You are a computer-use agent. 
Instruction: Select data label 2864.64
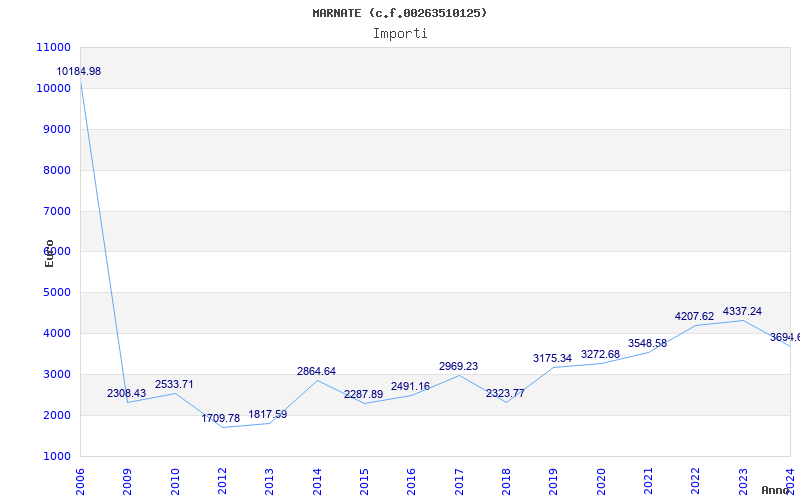pos(316,371)
